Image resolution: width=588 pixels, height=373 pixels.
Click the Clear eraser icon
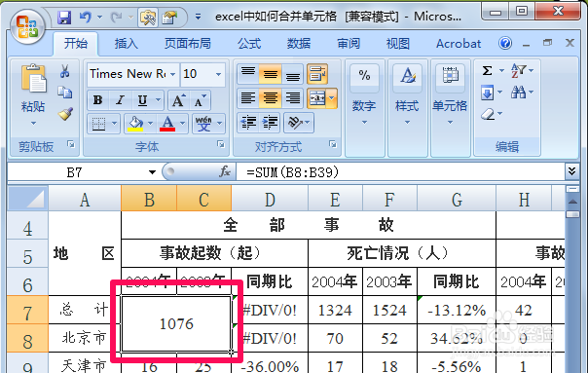[489, 114]
